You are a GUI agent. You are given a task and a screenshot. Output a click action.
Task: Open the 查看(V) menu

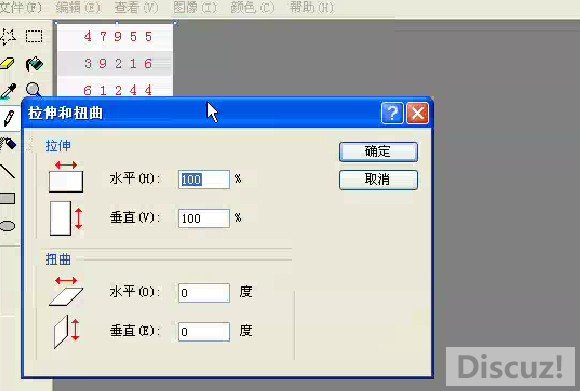coord(136,7)
